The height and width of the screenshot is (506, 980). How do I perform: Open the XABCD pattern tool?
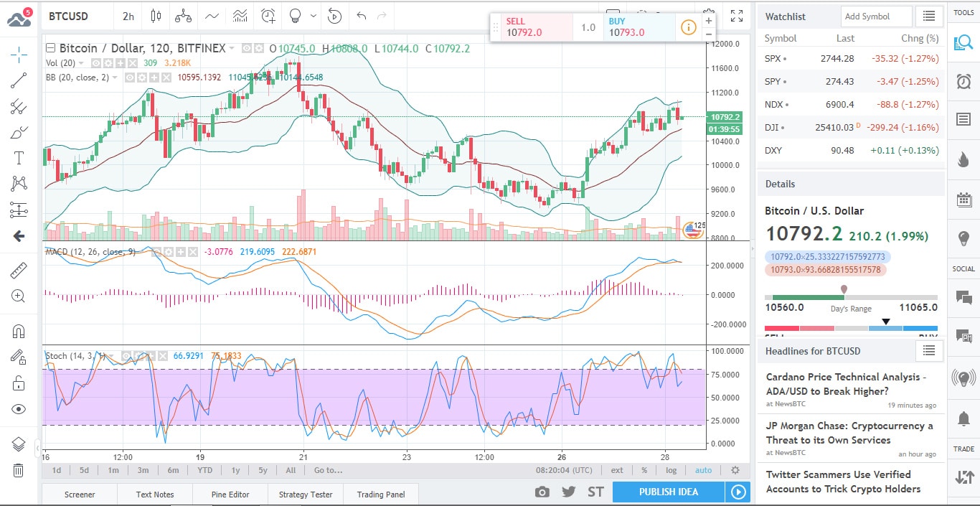(x=19, y=184)
